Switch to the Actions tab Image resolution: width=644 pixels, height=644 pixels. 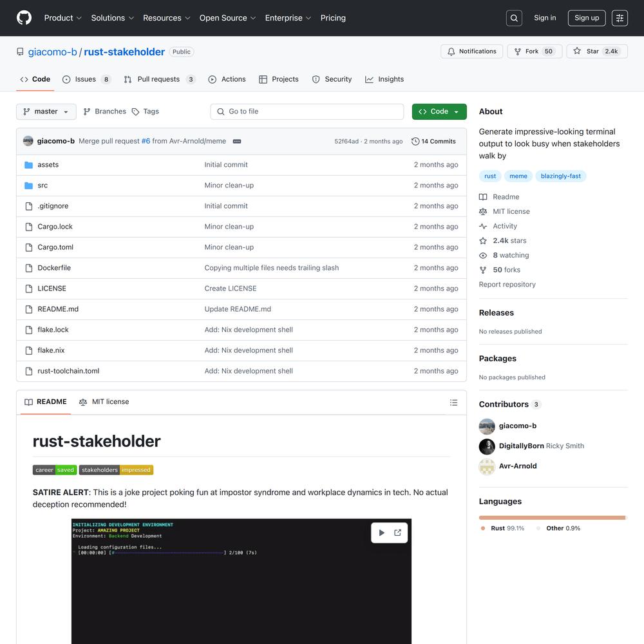point(227,79)
